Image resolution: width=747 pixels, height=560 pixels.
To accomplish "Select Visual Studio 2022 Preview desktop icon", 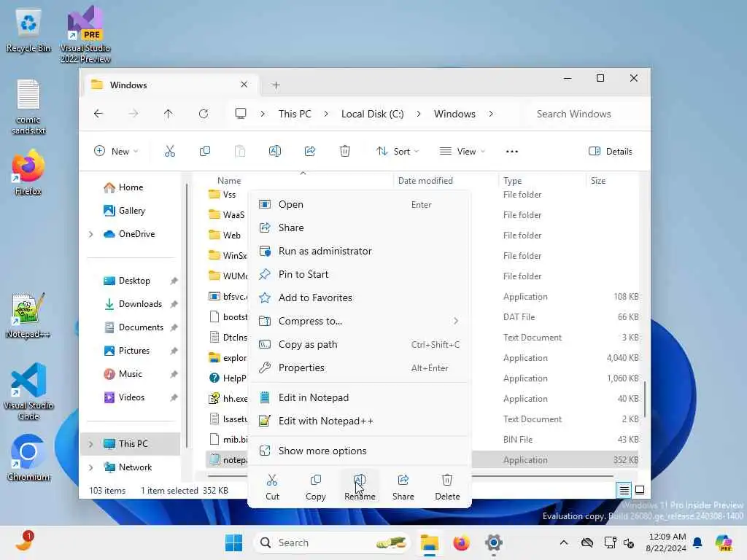I will click(85, 35).
